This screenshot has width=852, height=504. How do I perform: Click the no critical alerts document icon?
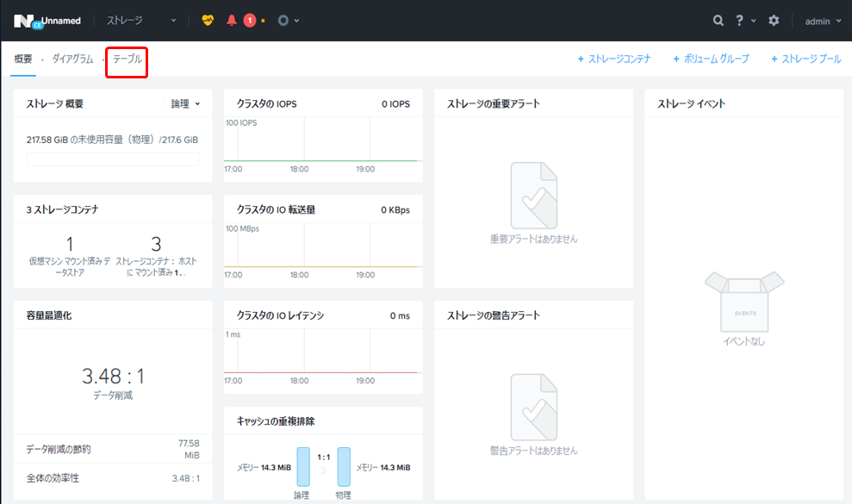click(x=533, y=196)
